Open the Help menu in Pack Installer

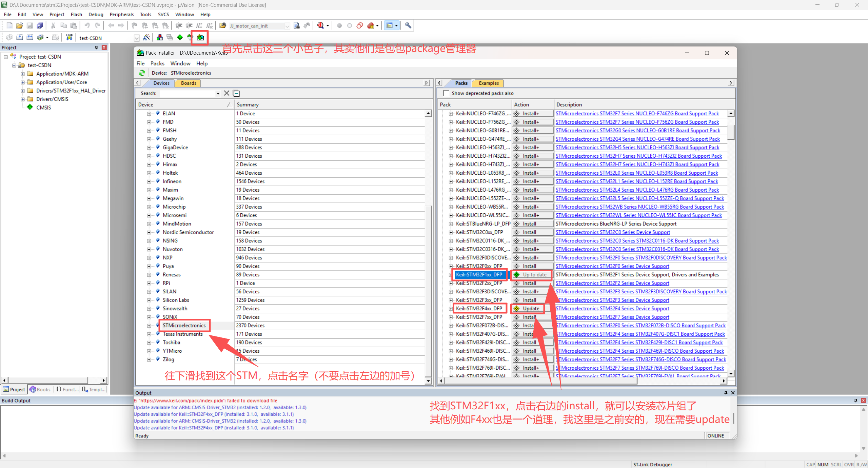[x=202, y=63]
